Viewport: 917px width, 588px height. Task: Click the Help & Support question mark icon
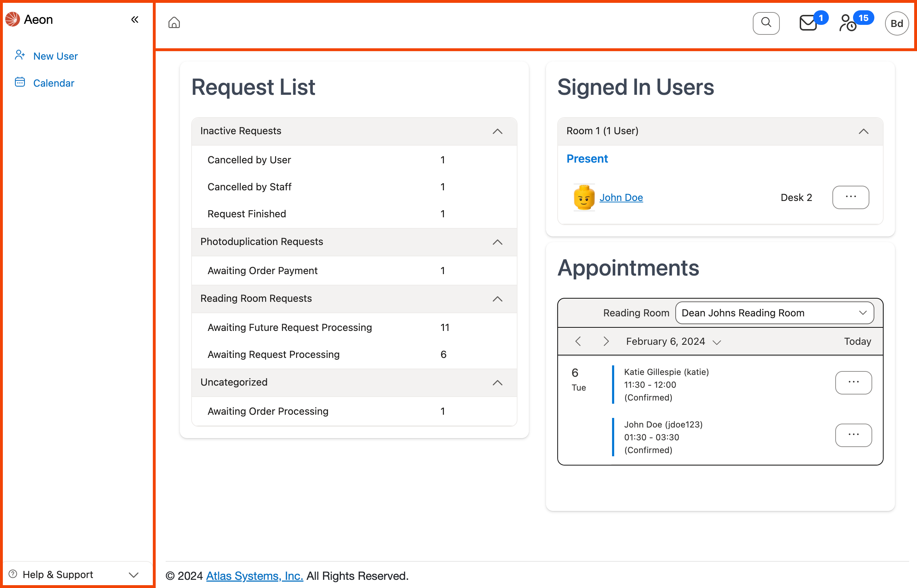(14, 574)
